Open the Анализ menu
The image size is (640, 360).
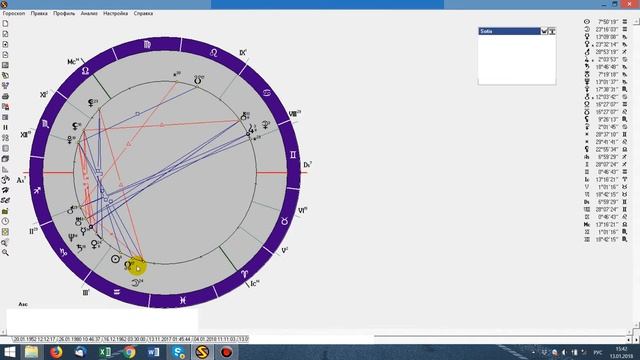click(x=89, y=13)
